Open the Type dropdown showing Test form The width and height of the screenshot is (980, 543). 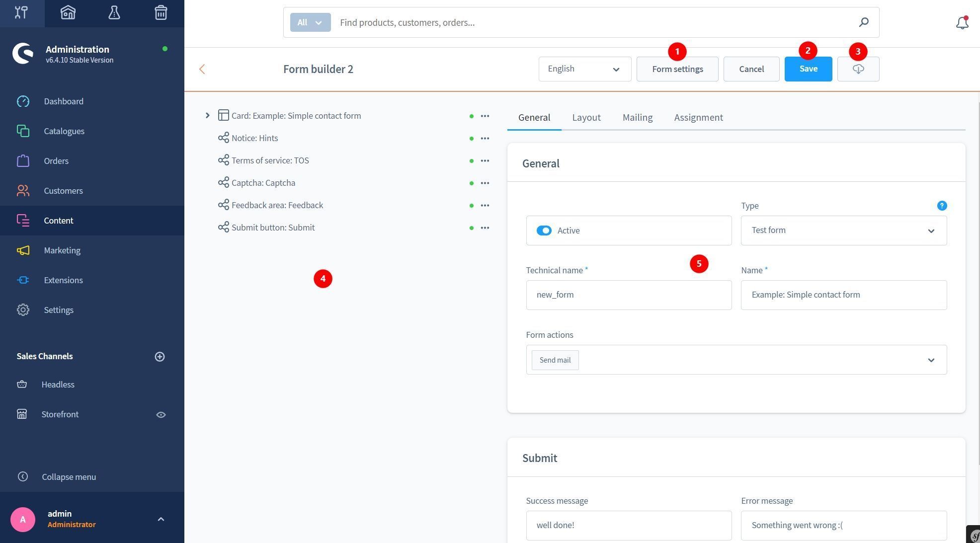click(x=843, y=231)
